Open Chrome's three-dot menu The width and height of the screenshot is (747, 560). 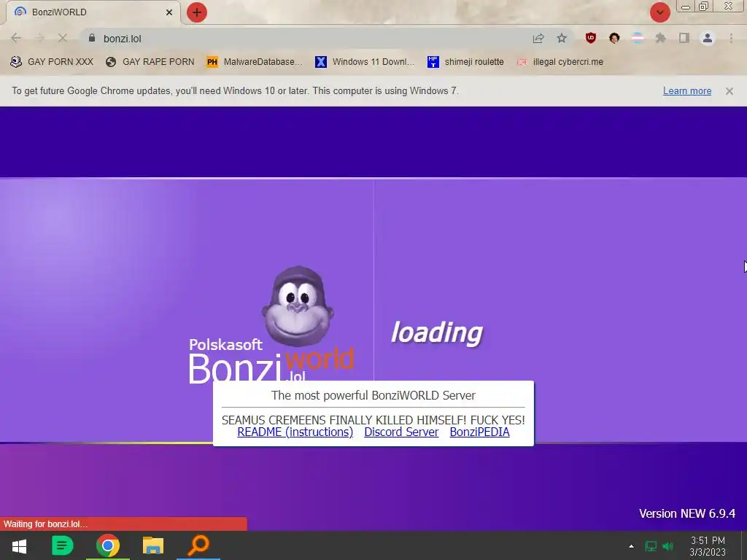(731, 38)
